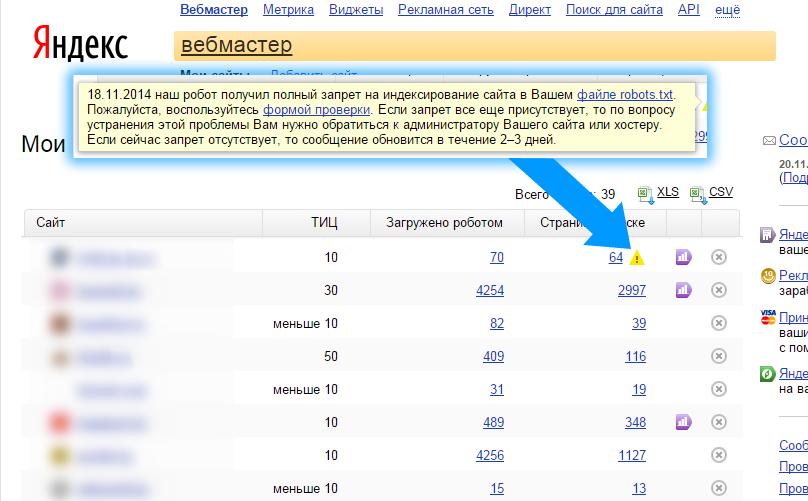This screenshot has height=501, width=808.
Task: Sort by the Сайт column header
Action: (50, 223)
